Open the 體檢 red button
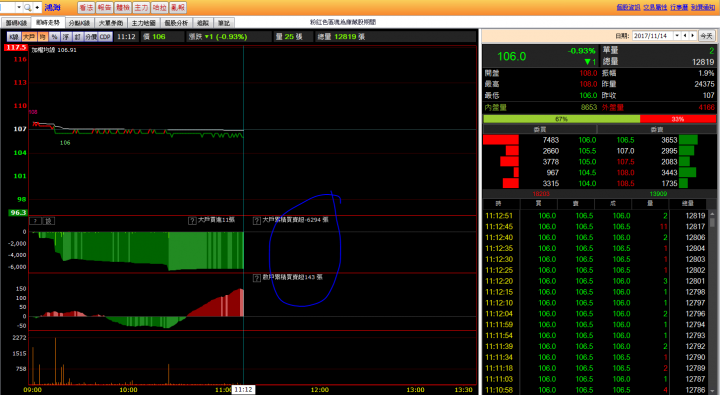Image resolution: width=720 pixels, height=395 pixels. [123, 7]
